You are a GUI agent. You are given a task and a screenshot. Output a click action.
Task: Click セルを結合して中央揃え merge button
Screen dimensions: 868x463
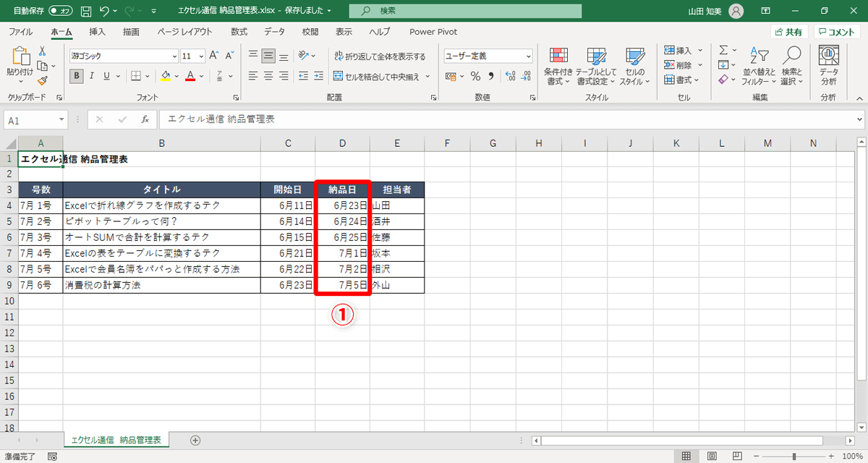[x=376, y=76]
